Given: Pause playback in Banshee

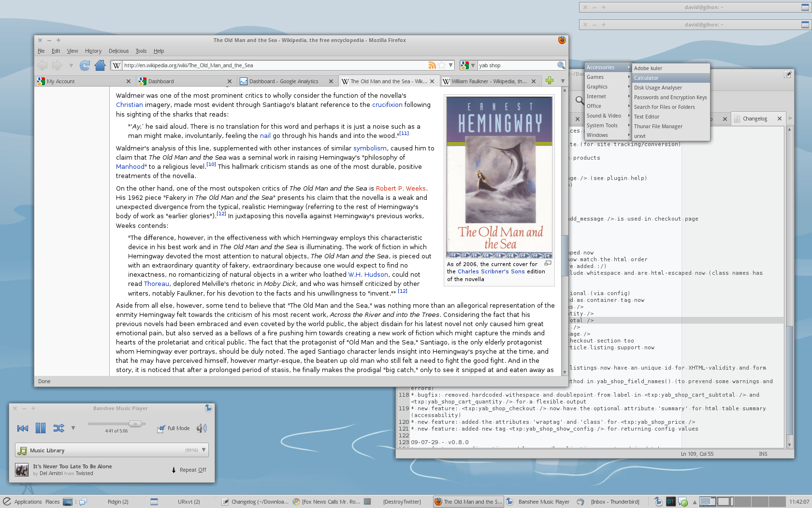Looking at the screenshot, I should pos(41,428).
